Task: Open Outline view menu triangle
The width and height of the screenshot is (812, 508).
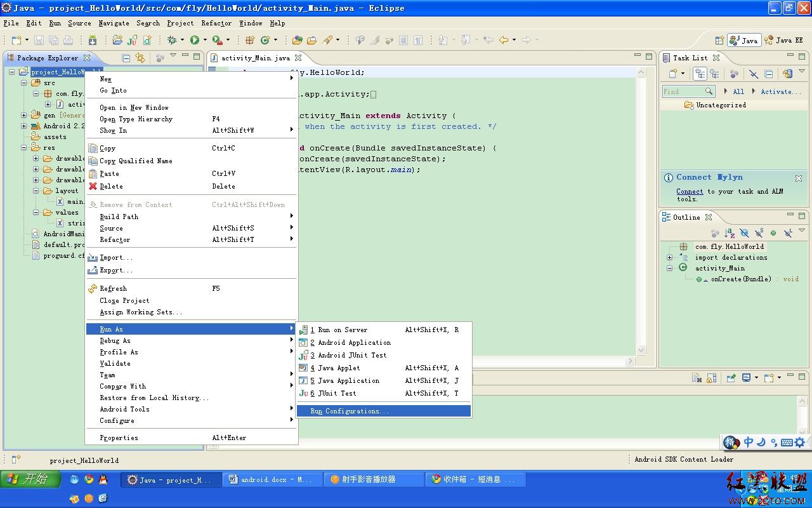Action: coord(802,231)
